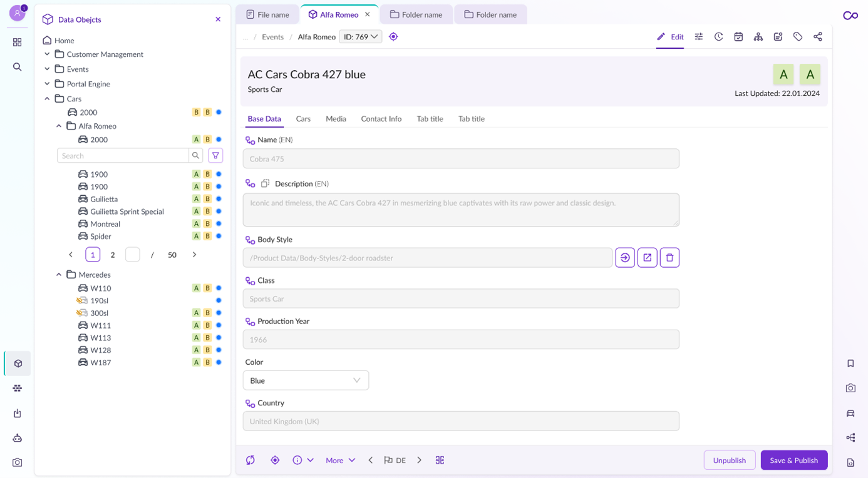Open the ID: 769 dropdown

click(360, 37)
